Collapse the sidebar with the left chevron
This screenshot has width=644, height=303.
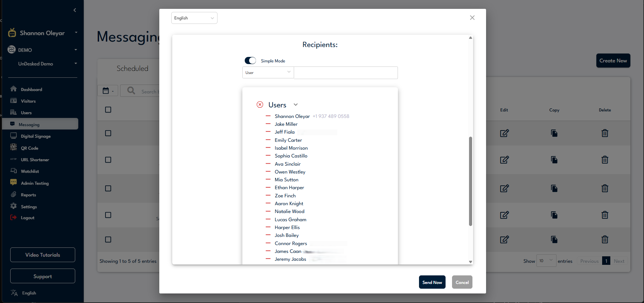tap(75, 10)
